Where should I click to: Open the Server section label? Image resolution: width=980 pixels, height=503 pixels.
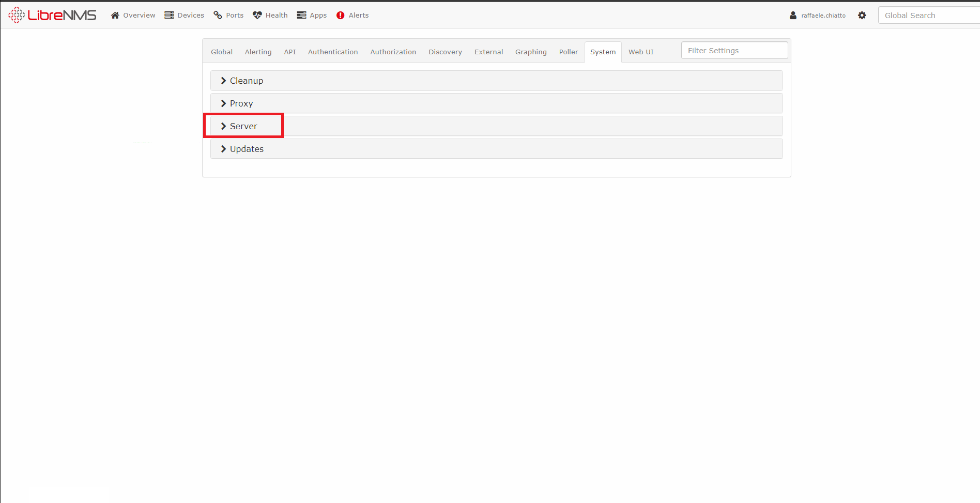point(243,126)
